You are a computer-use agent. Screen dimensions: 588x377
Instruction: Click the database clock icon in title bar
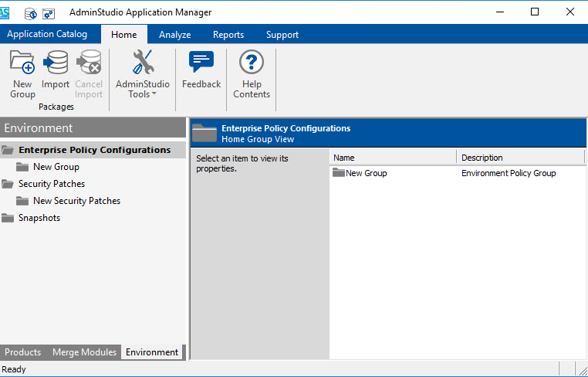[31, 13]
